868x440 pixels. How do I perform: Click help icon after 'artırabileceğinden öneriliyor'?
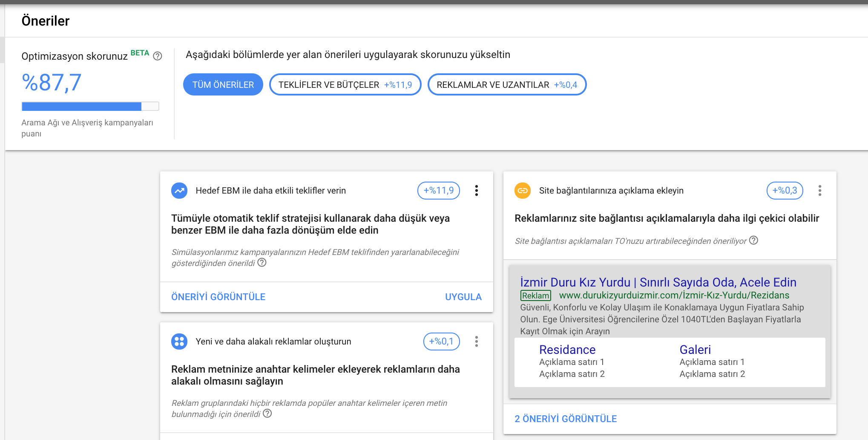pyautogui.click(x=753, y=240)
